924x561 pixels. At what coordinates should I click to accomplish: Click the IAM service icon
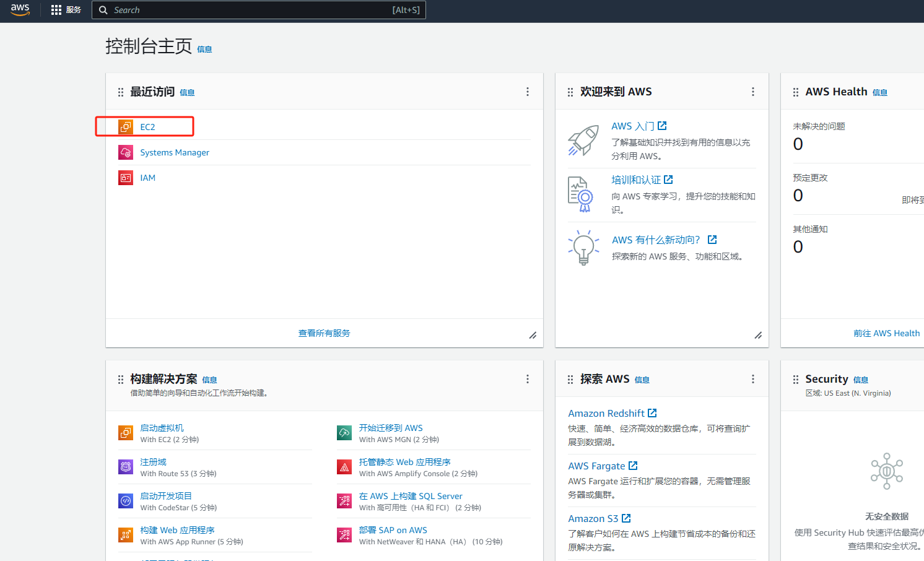pos(126,178)
